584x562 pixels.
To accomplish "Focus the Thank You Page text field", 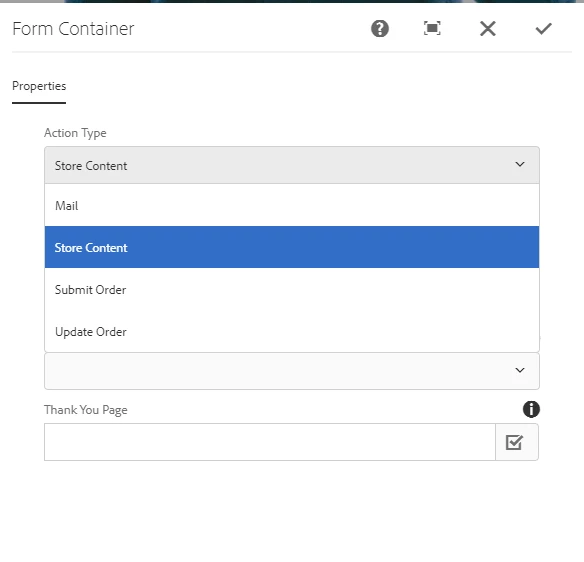I will (270, 442).
